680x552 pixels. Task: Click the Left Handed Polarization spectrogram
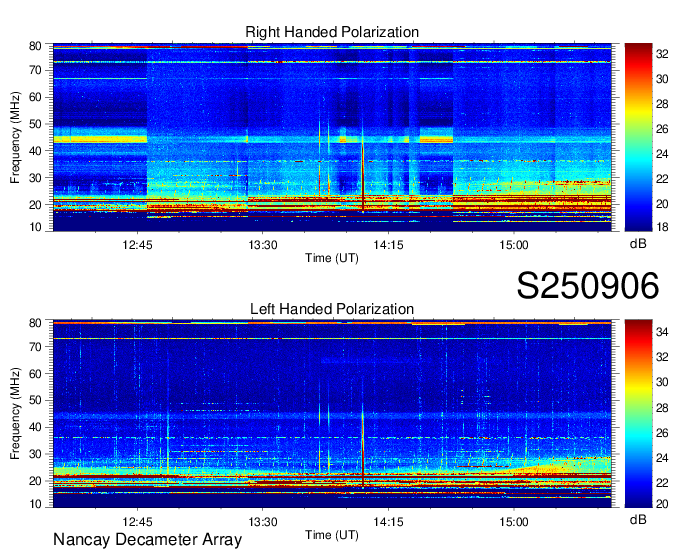(332, 414)
